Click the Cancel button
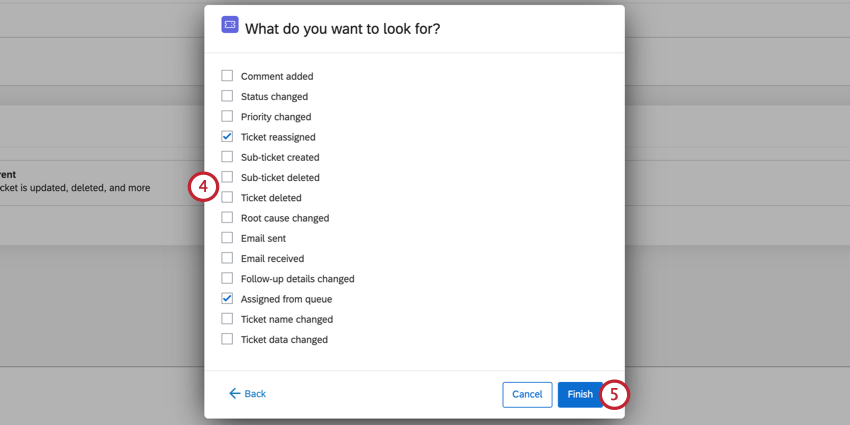Screen dimensions: 850x425 (527, 394)
